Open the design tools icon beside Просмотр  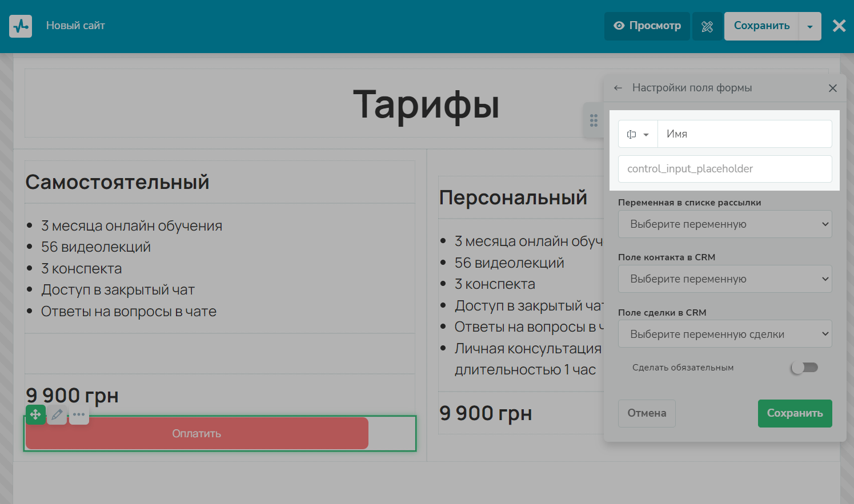pyautogui.click(x=707, y=26)
